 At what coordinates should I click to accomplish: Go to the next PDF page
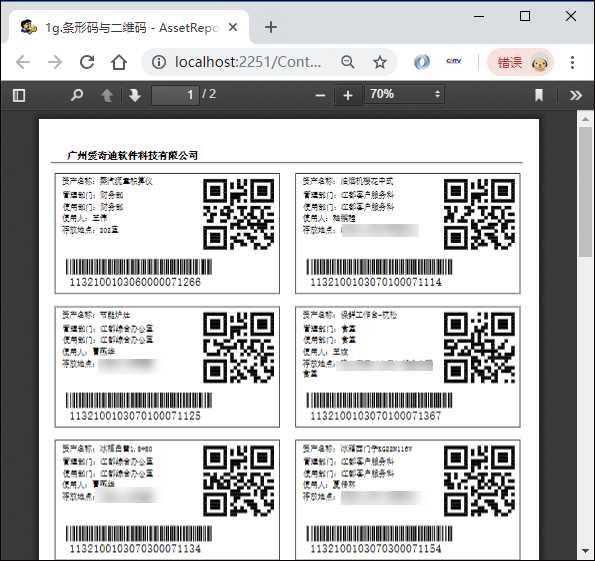point(135,95)
